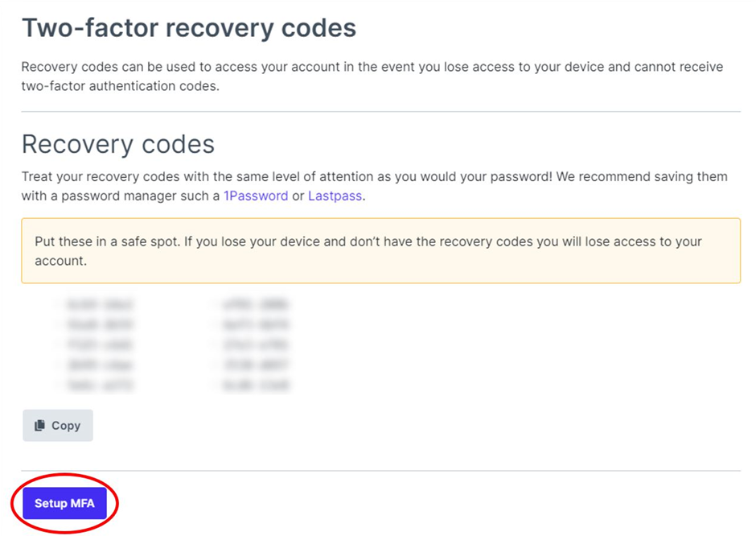Click the Recovery codes section heading
Screen dimensions: 756x536
tap(117, 144)
